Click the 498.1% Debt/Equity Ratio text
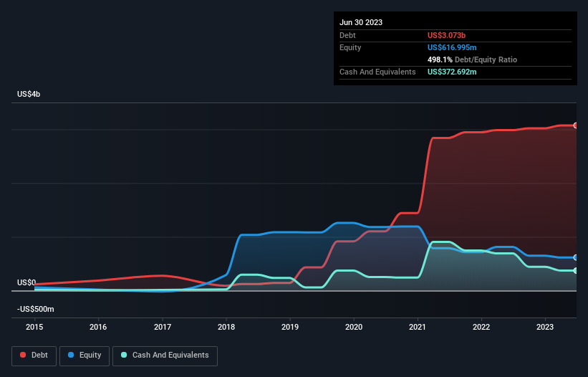 click(472, 59)
